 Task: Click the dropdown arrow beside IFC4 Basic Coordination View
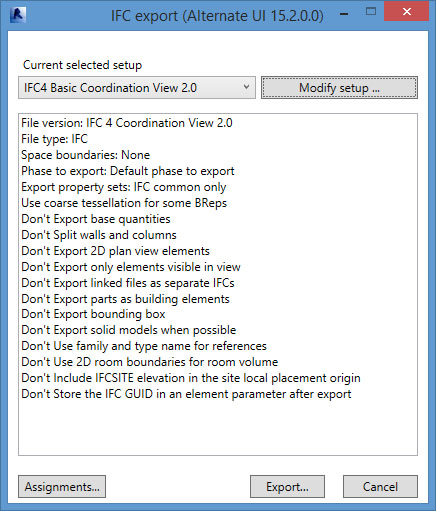point(246,87)
